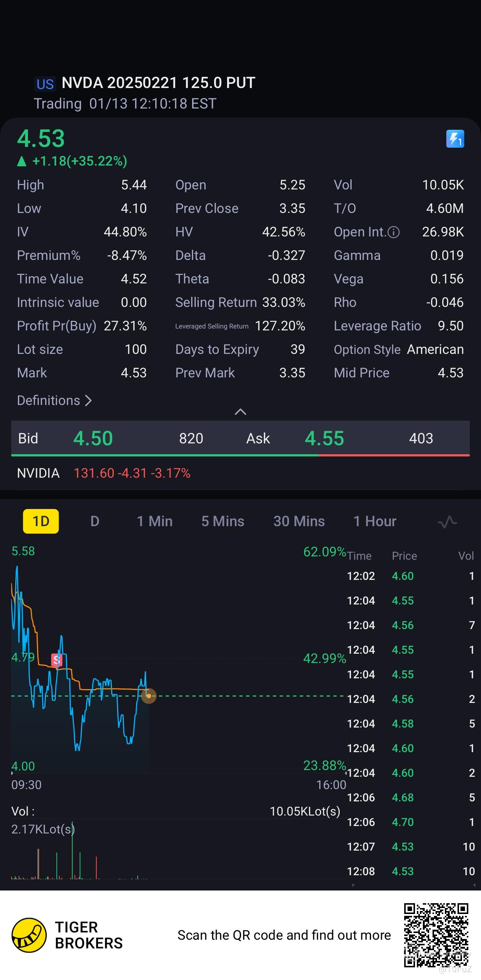Tap the QR code image
481x980 pixels.
[x=436, y=935]
